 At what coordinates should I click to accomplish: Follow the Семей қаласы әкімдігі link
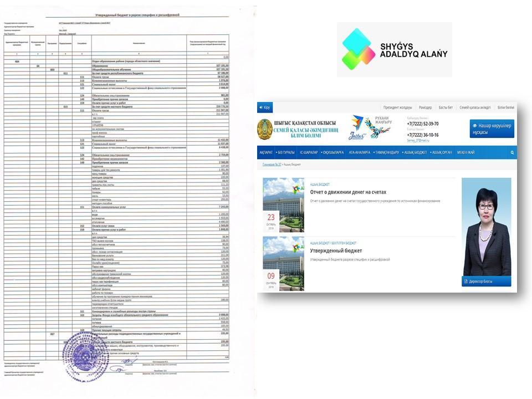click(x=475, y=108)
